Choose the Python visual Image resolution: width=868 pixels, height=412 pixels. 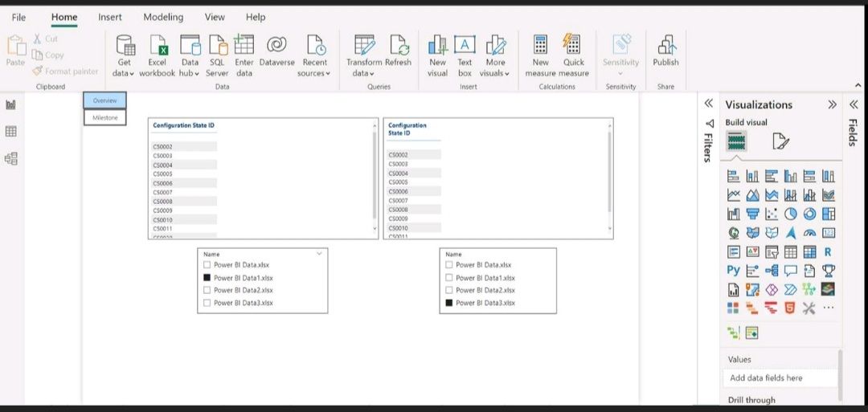734,271
